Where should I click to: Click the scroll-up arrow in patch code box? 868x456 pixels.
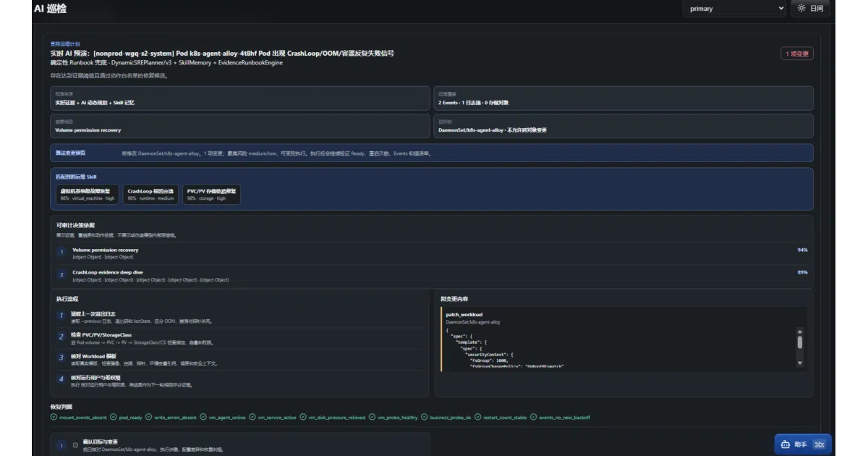pyautogui.click(x=800, y=332)
